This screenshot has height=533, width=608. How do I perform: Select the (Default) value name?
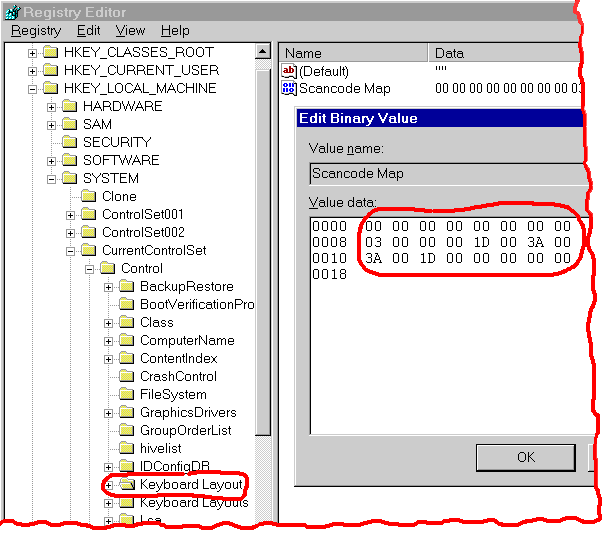[x=324, y=71]
